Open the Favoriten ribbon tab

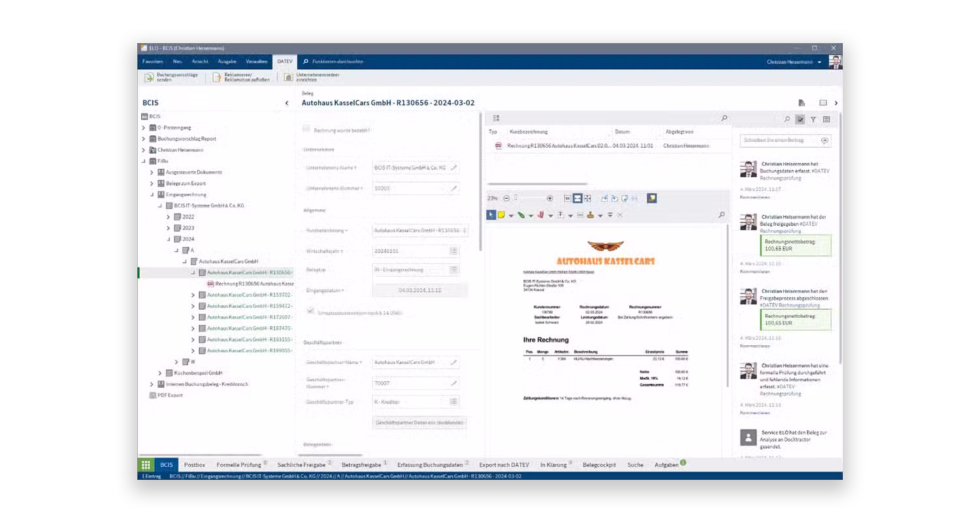tap(153, 61)
